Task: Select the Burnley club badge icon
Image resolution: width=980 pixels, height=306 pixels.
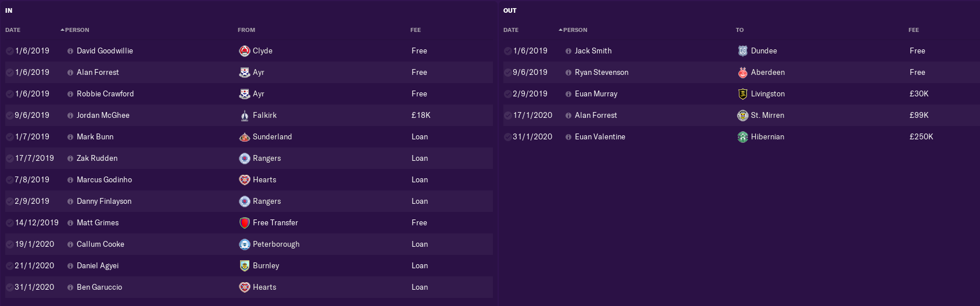Action: tap(245, 266)
